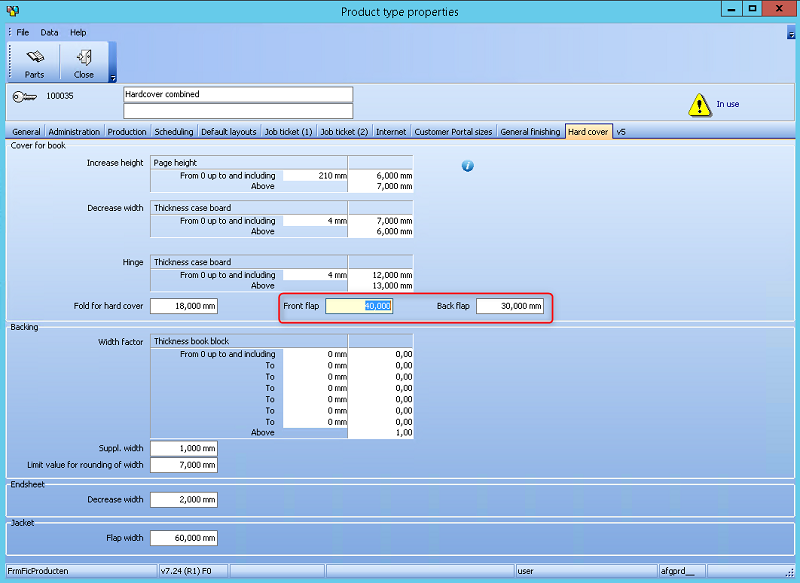
Task: Click the Endsheet Decrease width field
Action: click(184, 500)
